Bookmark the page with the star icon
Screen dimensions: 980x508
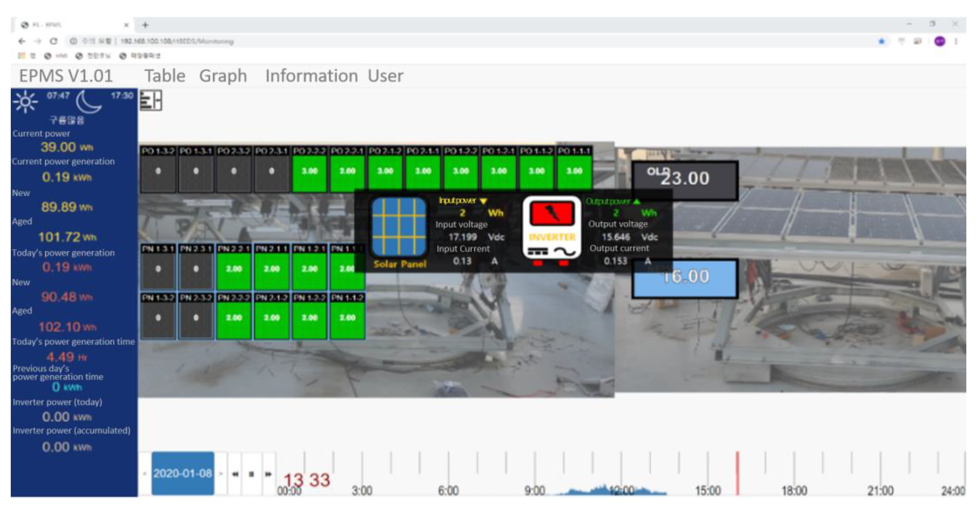click(x=881, y=41)
